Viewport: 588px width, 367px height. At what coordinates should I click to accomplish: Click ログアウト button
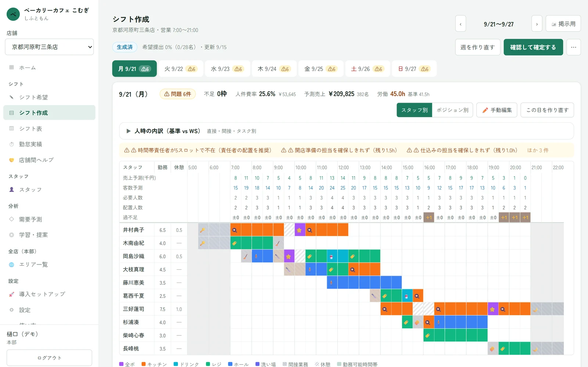pyautogui.click(x=49, y=358)
